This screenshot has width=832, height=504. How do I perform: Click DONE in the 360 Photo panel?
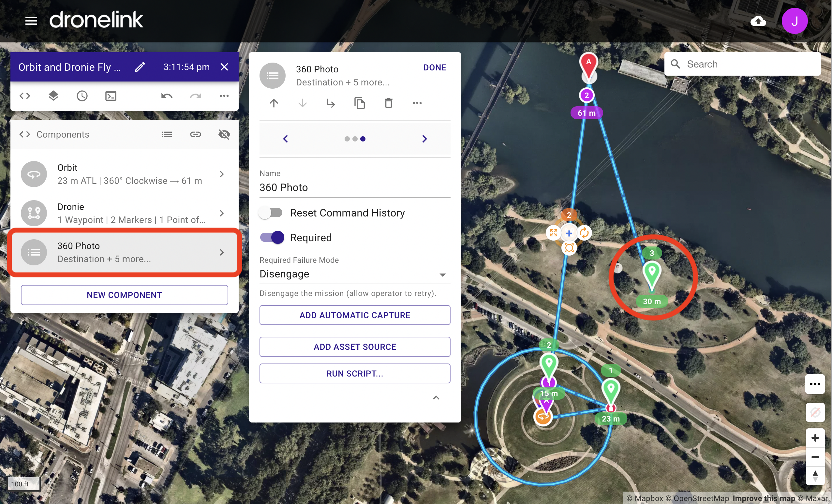click(435, 67)
